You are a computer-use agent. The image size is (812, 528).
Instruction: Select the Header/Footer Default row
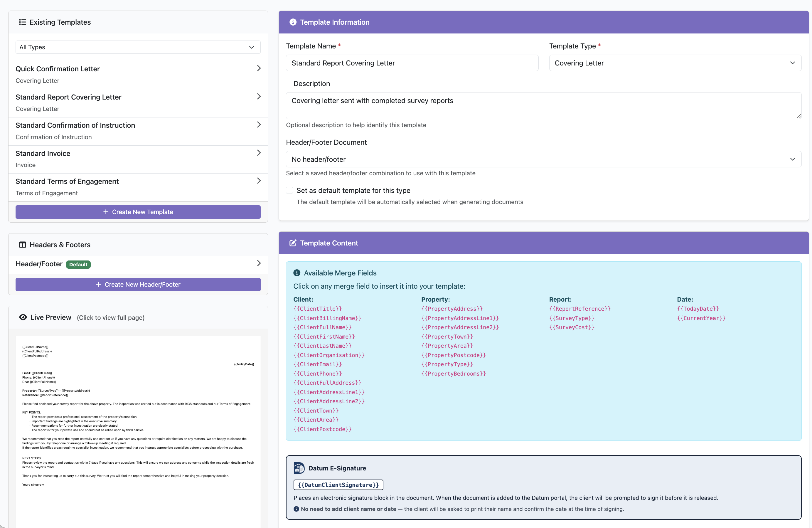pyautogui.click(x=138, y=264)
